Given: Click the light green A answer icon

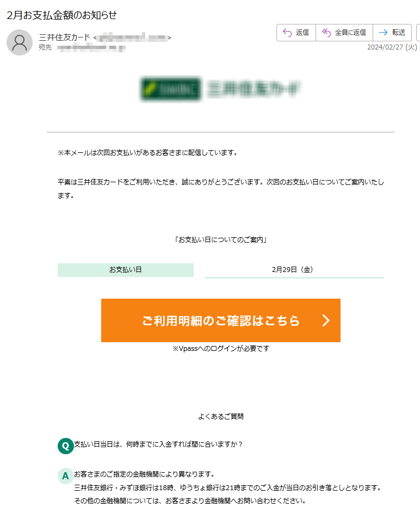Looking at the screenshot, I should point(65,475).
